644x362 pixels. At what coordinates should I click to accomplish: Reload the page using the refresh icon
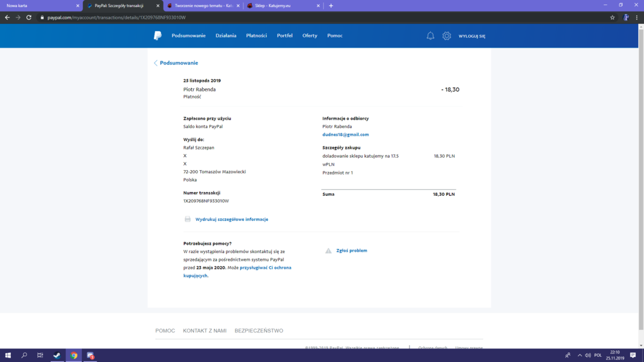click(29, 17)
